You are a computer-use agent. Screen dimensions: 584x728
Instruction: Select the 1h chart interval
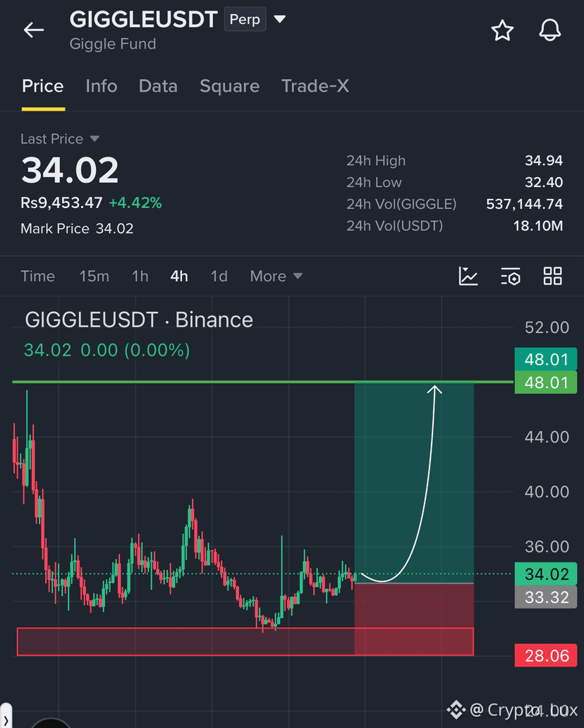140,277
